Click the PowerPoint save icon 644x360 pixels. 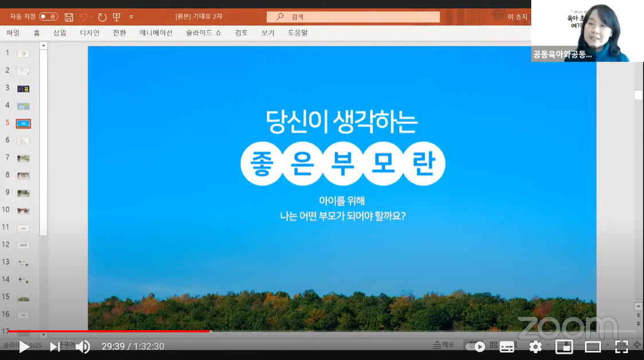69,17
